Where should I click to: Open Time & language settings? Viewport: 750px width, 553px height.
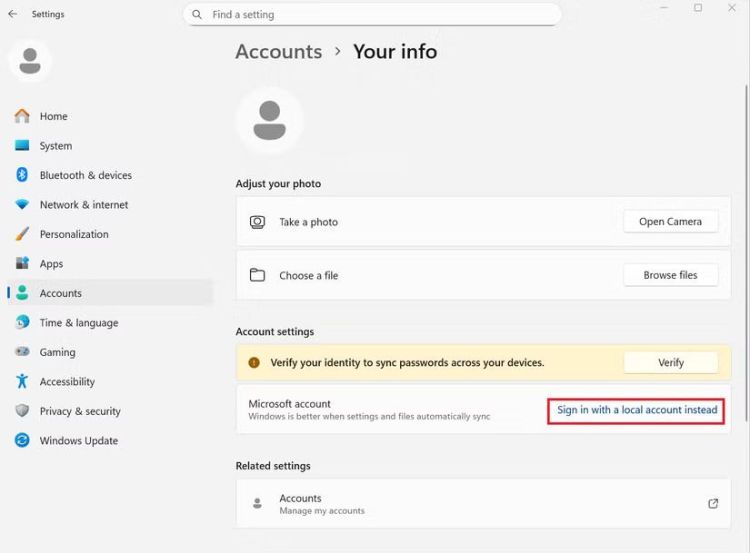click(x=78, y=323)
